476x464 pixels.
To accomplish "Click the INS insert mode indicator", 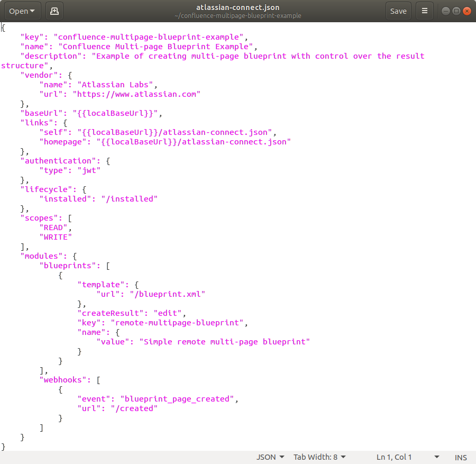I will [x=461, y=457].
